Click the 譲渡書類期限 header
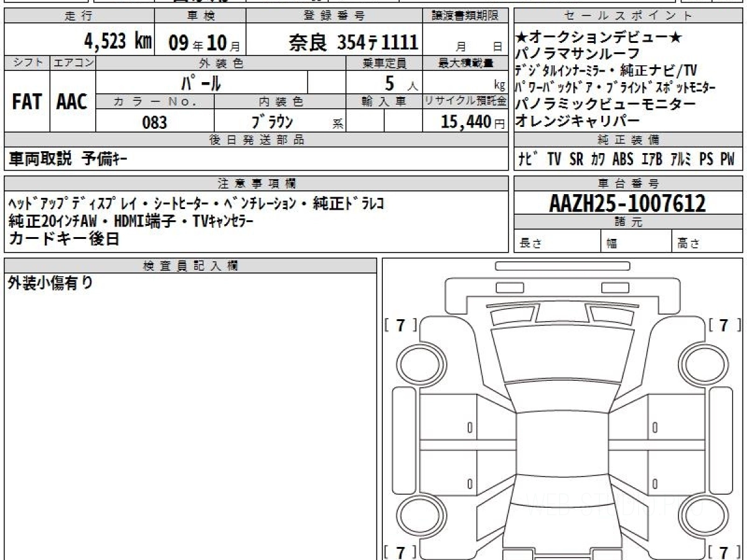 [466, 16]
